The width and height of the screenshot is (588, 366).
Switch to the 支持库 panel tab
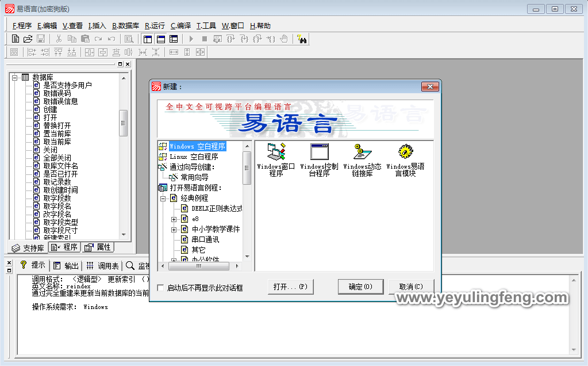point(28,248)
